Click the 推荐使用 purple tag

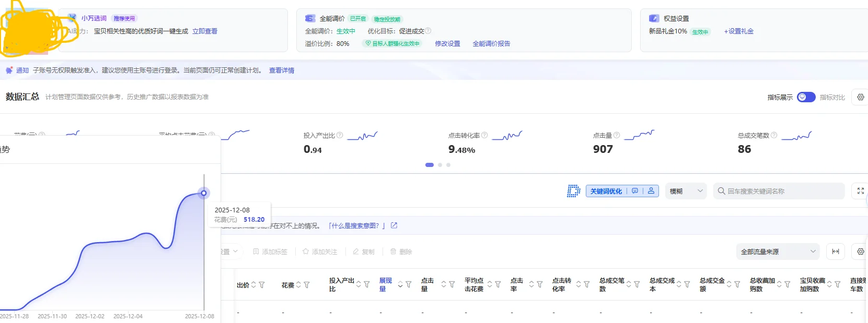124,18
